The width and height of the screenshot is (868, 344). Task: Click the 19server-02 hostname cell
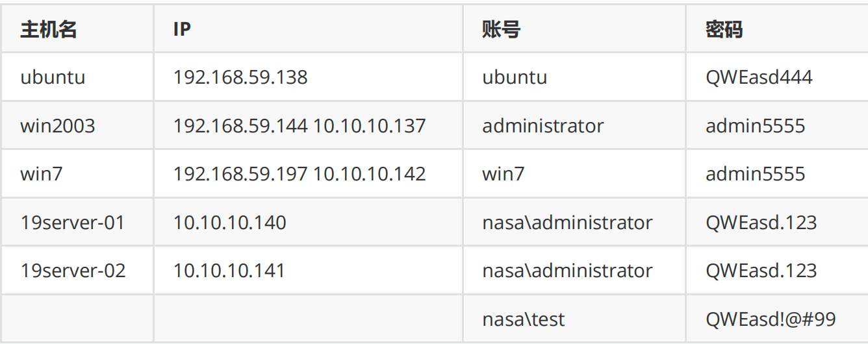click(x=73, y=271)
